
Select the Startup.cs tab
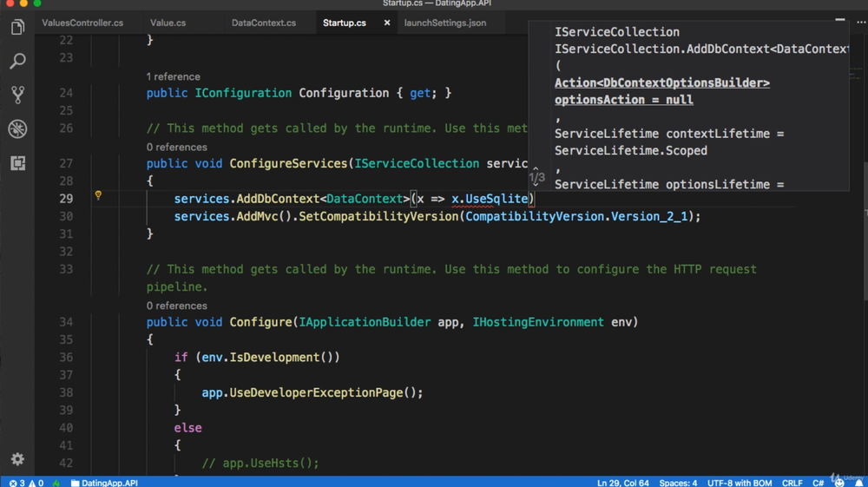coord(345,23)
